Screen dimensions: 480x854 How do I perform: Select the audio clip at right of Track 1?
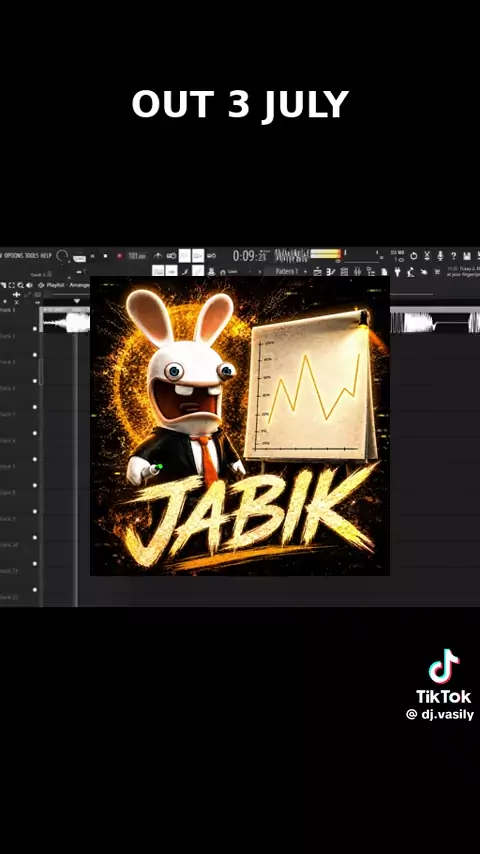click(435, 320)
